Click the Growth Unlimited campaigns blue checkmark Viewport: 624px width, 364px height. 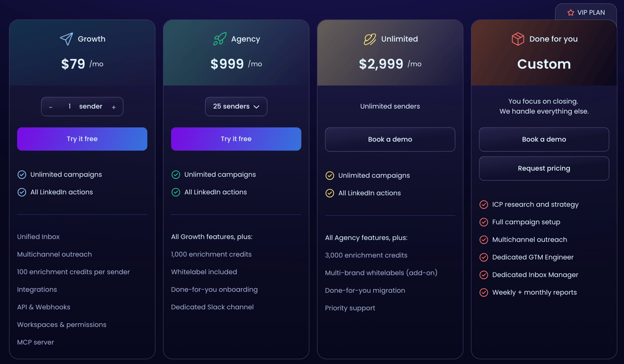pos(22,175)
